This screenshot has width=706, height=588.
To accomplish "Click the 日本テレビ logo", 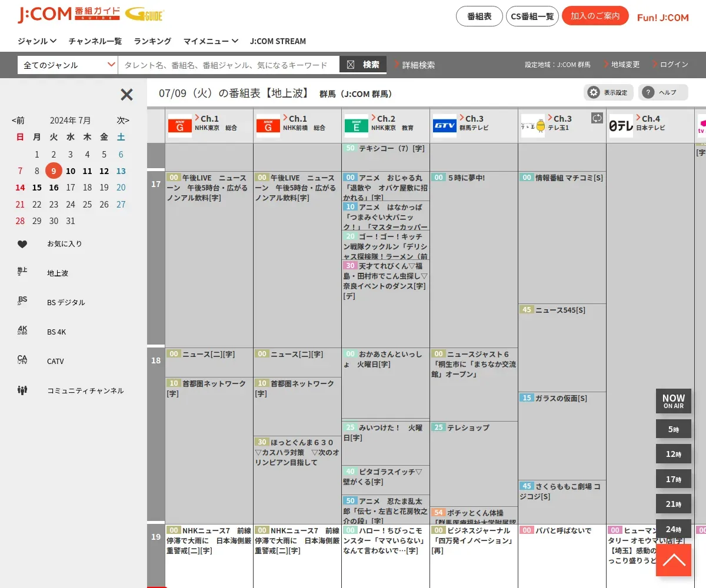I will tap(621, 126).
